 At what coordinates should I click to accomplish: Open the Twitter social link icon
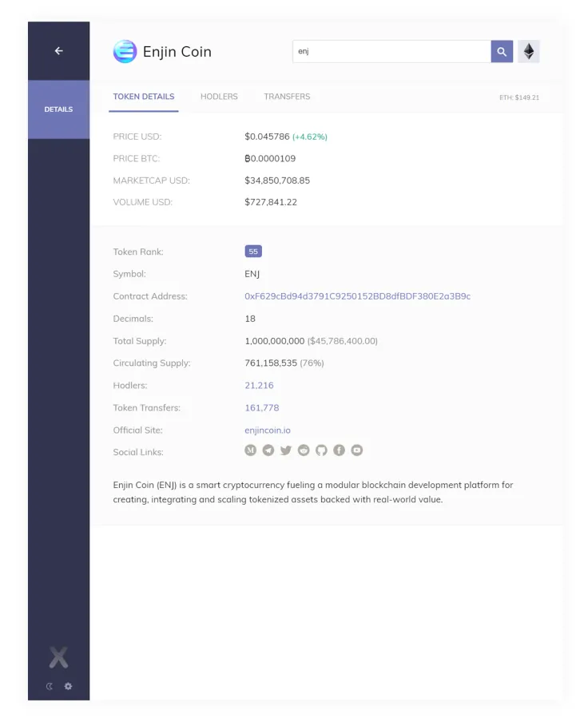[286, 450]
